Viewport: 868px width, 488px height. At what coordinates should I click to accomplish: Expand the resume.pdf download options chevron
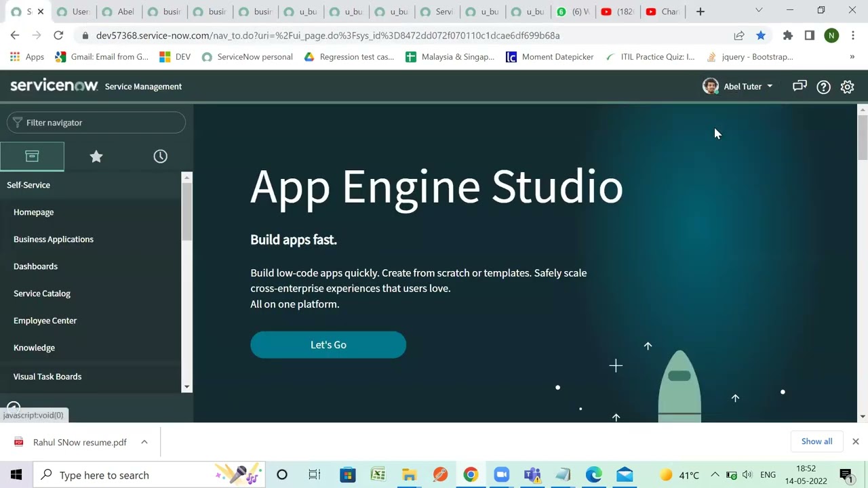pos(144,442)
